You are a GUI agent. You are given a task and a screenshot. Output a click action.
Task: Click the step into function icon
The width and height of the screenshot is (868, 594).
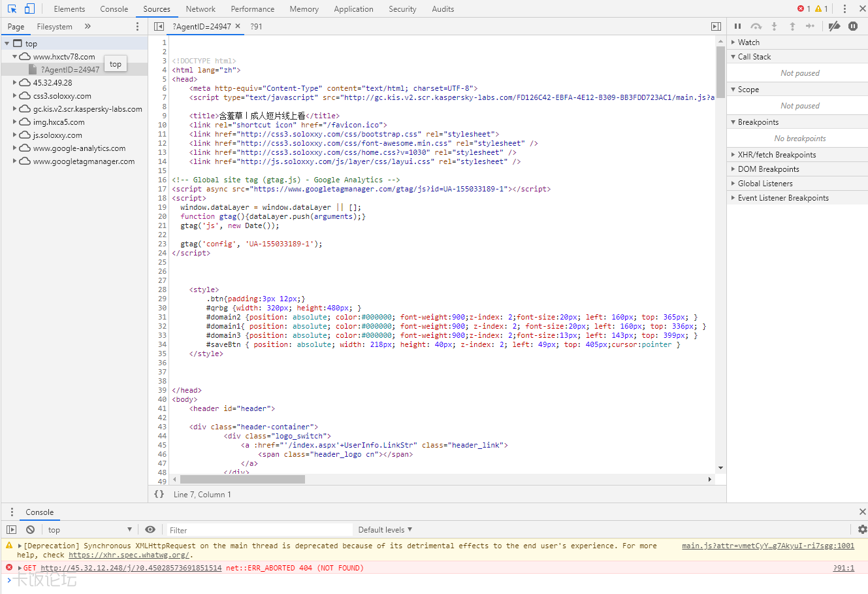(x=774, y=26)
